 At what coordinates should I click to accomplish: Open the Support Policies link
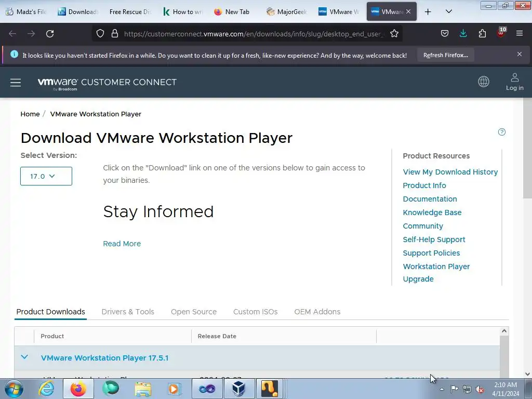(431, 253)
